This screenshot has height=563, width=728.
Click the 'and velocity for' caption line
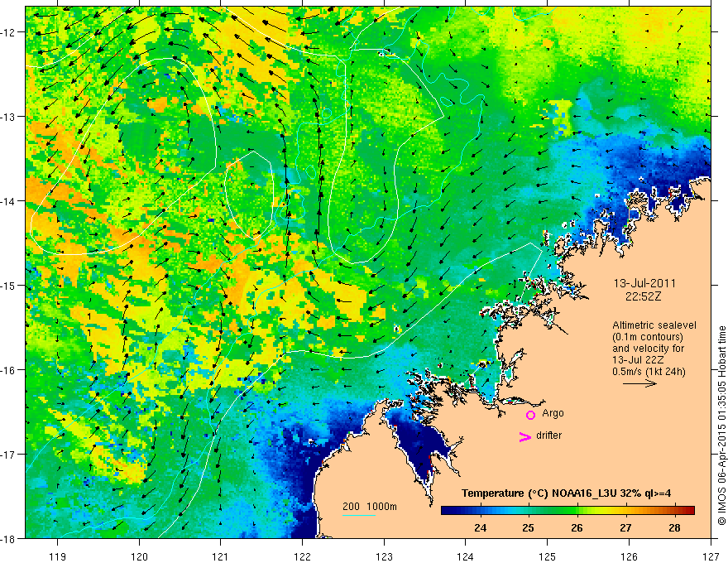(x=648, y=349)
